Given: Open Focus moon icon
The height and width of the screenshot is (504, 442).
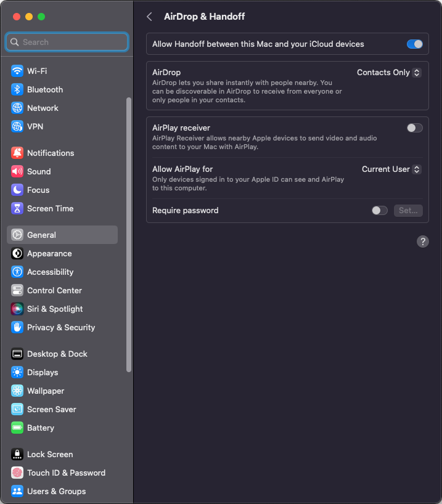Looking at the screenshot, I should click(17, 190).
